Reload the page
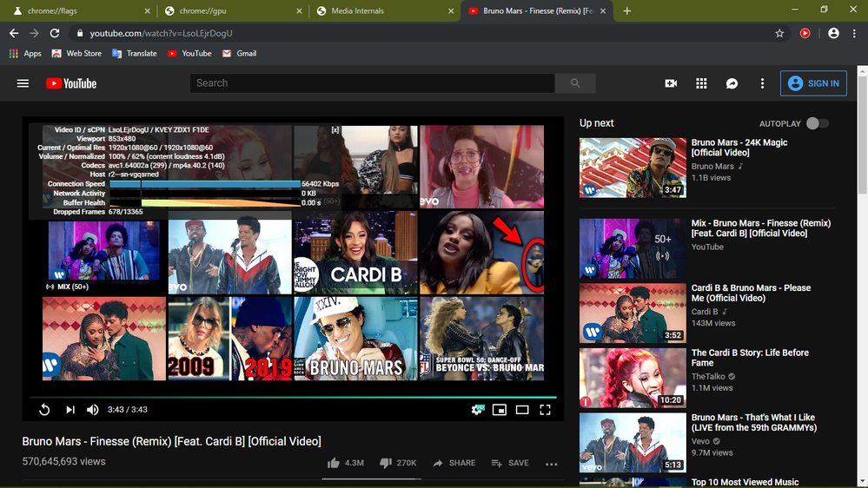Image resolution: width=868 pixels, height=488 pixels. click(x=54, y=33)
